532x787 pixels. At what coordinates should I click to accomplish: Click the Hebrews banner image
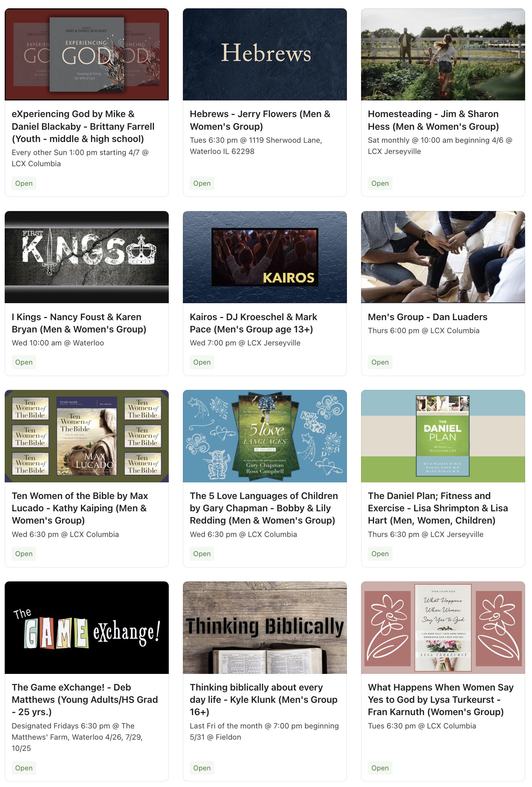point(265,55)
